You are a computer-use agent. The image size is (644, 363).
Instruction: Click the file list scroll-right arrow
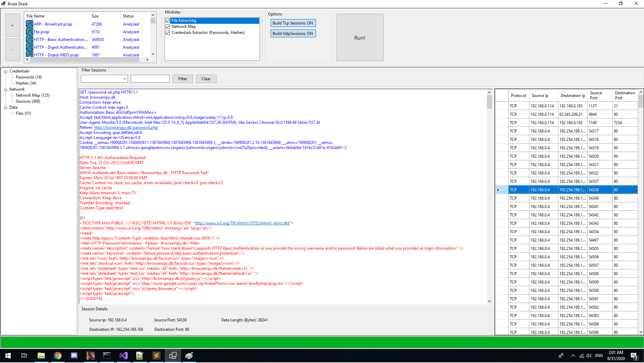click(x=147, y=60)
